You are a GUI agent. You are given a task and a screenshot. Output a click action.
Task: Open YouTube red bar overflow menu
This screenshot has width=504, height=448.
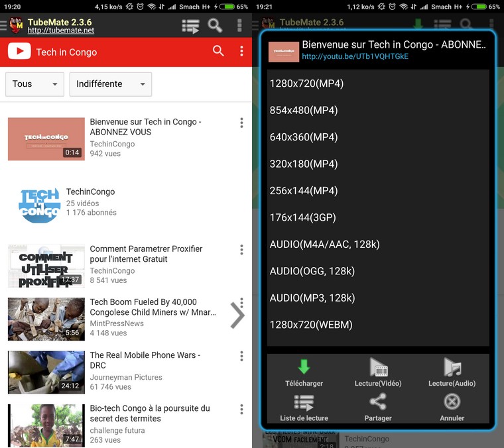241,51
